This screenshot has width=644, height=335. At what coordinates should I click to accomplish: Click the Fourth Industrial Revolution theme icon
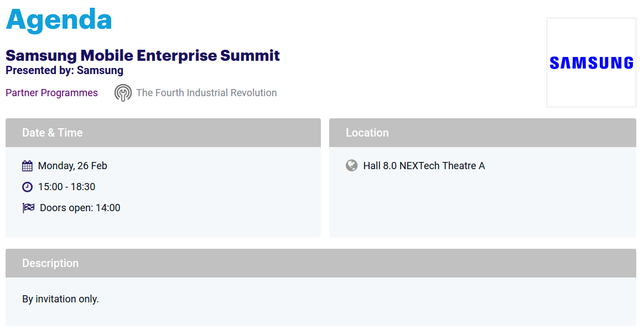pyautogui.click(x=123, y=93)
